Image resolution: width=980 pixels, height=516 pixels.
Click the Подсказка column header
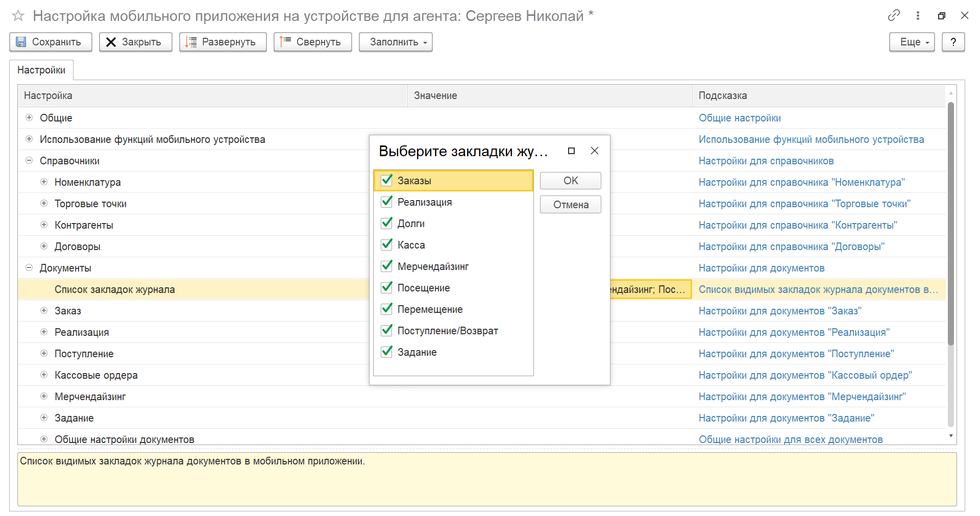pyautogui.click(x=819, y=95)
